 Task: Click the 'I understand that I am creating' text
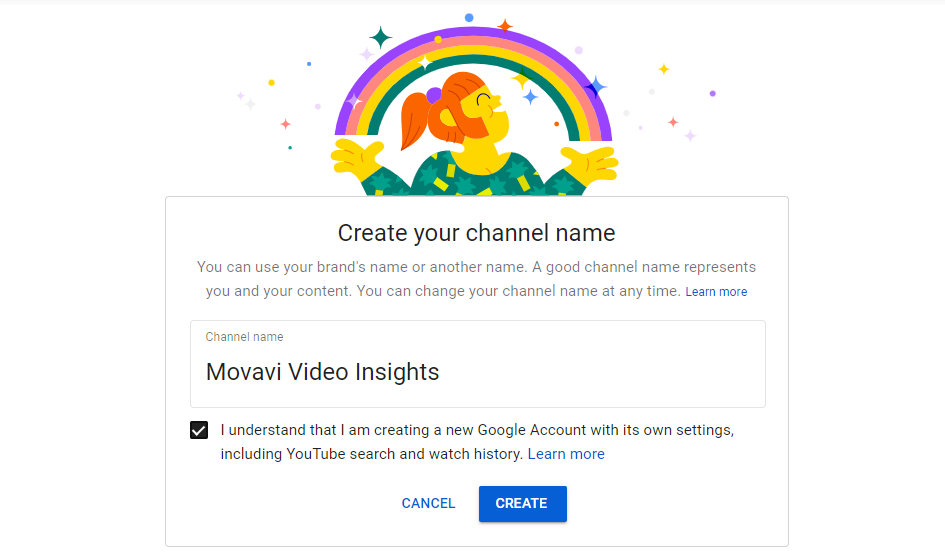pyautogui.click(x=477, y=442)
